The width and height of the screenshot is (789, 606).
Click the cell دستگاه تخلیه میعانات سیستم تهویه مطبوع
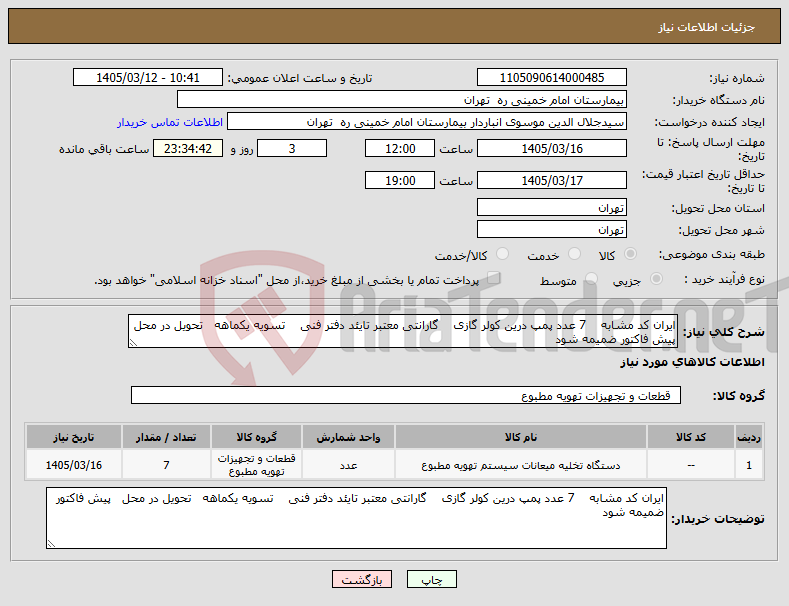tap(521, 465)
